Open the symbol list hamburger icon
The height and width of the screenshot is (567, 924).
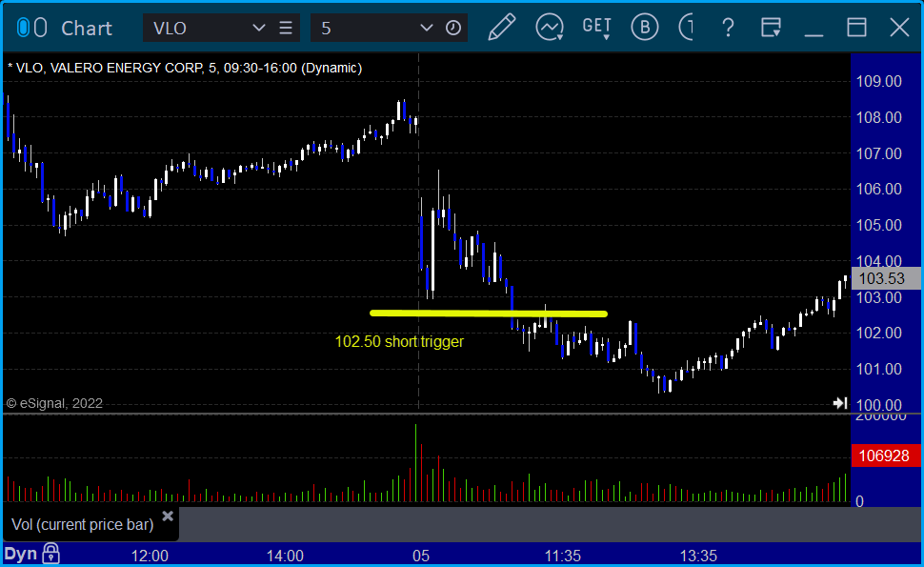(x=286, y=28)
